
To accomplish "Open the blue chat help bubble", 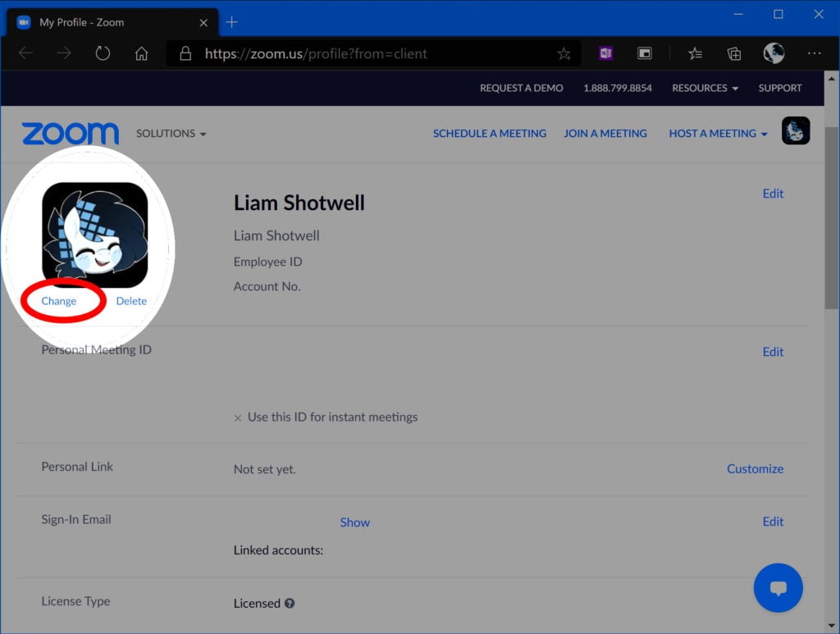I will 778,588.
